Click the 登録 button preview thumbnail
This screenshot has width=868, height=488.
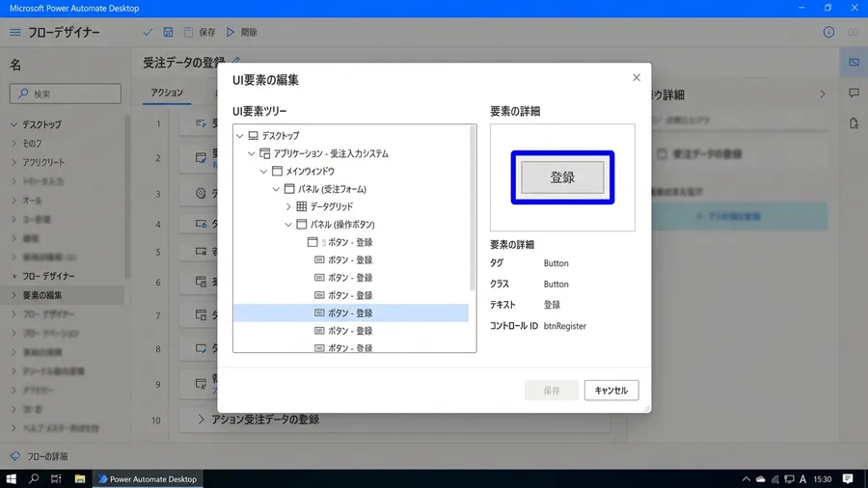562,177
